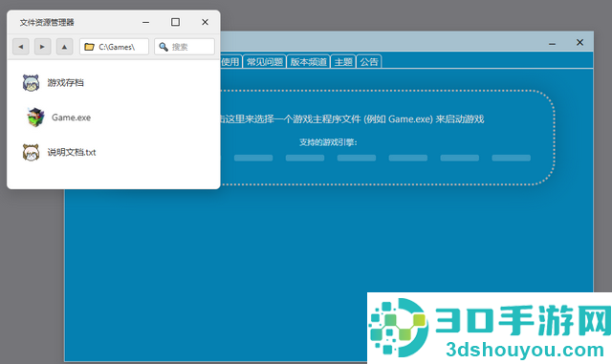Click the folder icon in address bar
The image size is (612, 364).
89,47
